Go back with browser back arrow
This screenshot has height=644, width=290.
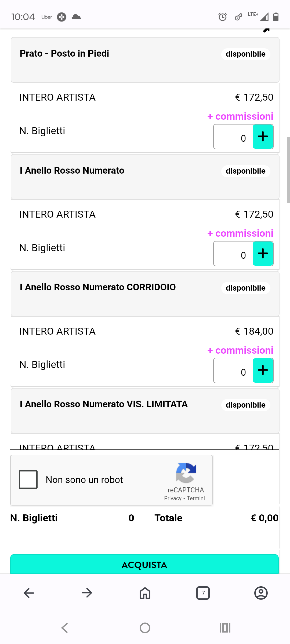(x=29, y=593)
